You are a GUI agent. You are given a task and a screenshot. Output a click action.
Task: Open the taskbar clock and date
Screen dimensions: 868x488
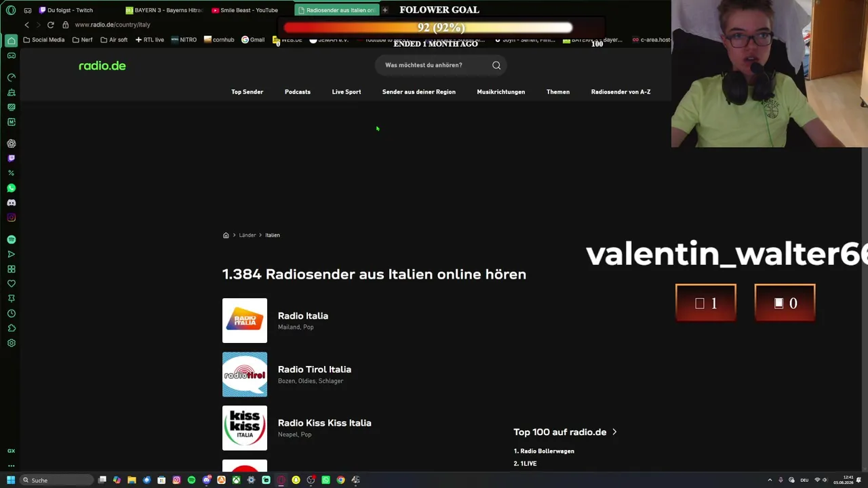pyautogui.click(x=844, y=480)
